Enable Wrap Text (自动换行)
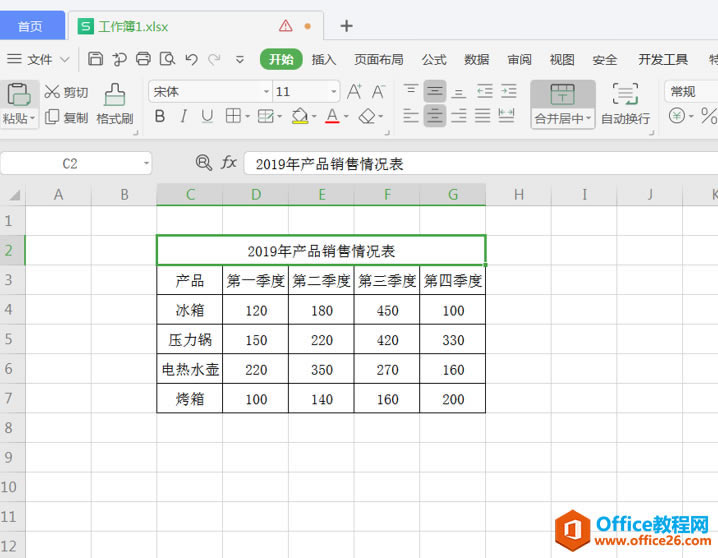Image resolution: width=718 pixels, height=558 pixels. 625,104
